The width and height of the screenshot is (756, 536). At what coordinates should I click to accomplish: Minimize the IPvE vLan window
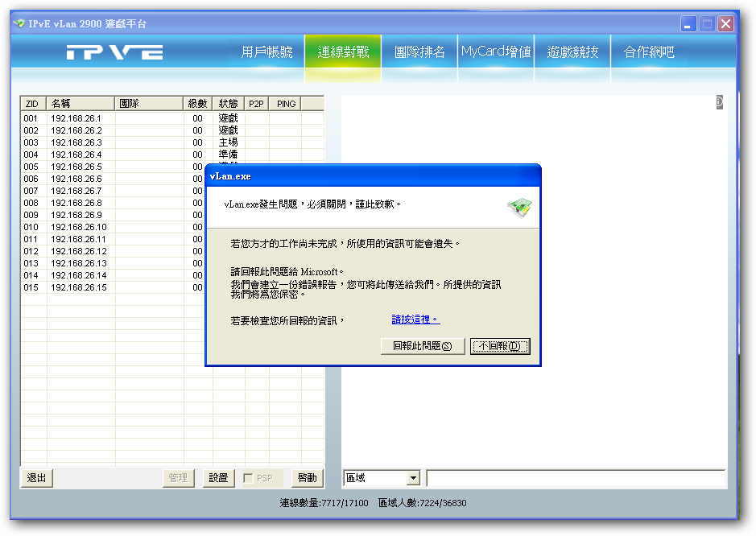click(688, 23)
